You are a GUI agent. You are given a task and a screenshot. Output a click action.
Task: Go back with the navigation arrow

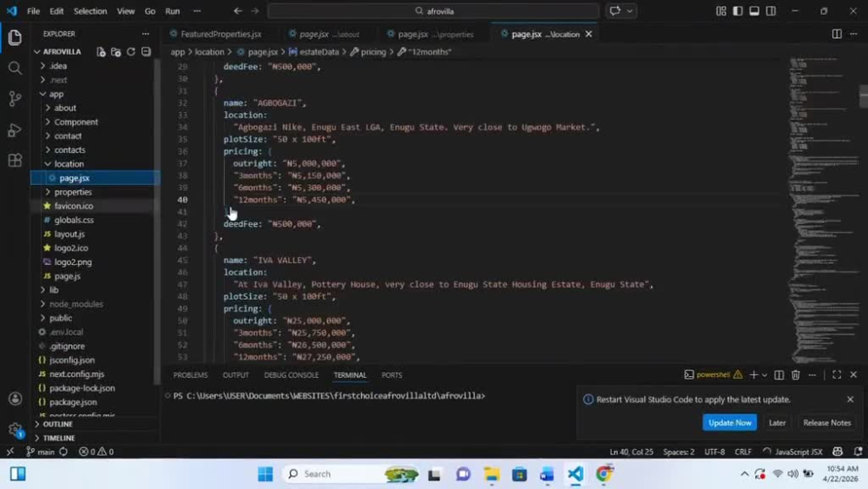[238, 11]
